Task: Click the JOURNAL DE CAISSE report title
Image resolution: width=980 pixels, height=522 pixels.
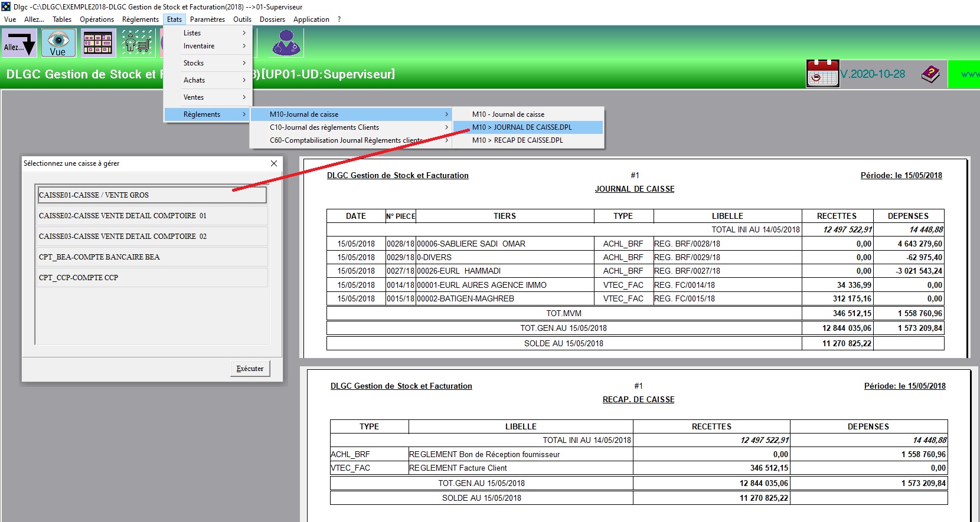Action: [635, 189]
